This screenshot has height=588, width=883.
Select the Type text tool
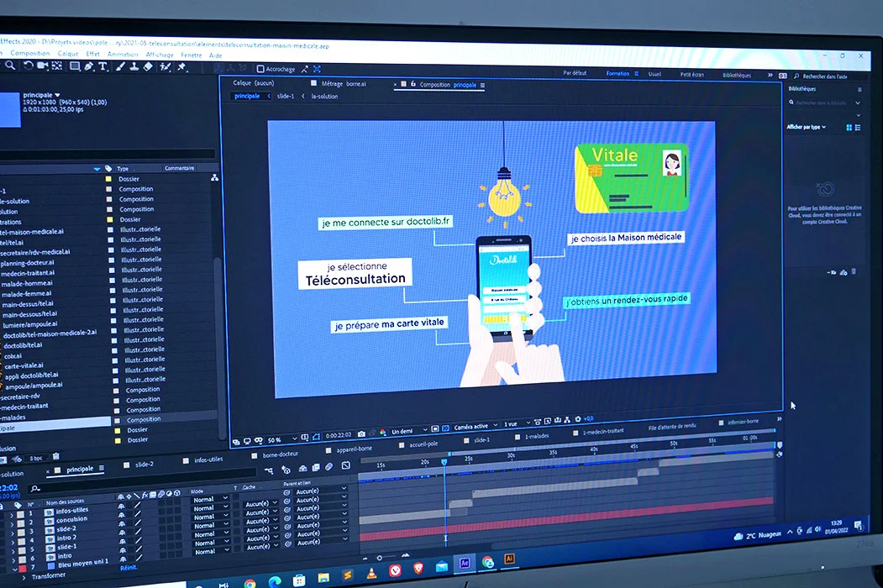pyautogui.click(x=103, y=67)
